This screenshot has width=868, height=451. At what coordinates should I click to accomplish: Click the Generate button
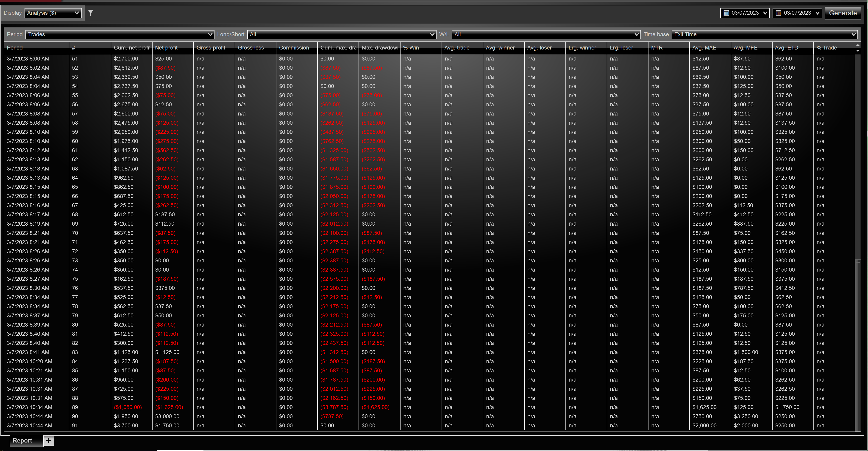(843, 13)
